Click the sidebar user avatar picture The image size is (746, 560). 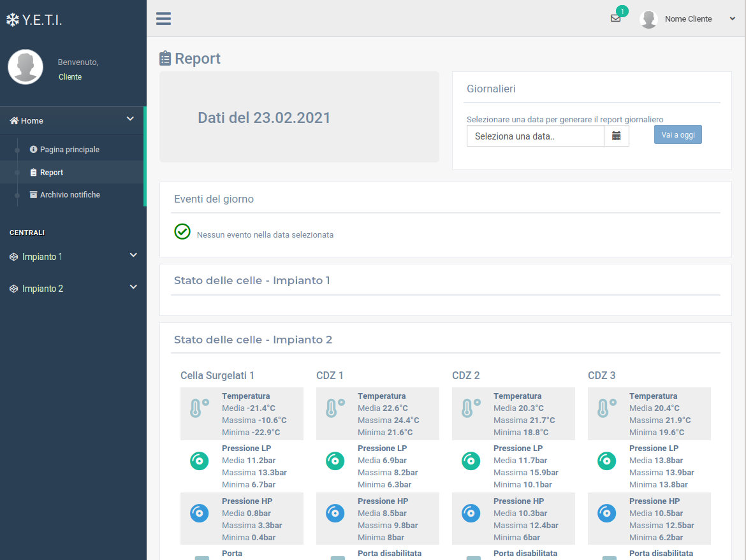click(26, 67)
